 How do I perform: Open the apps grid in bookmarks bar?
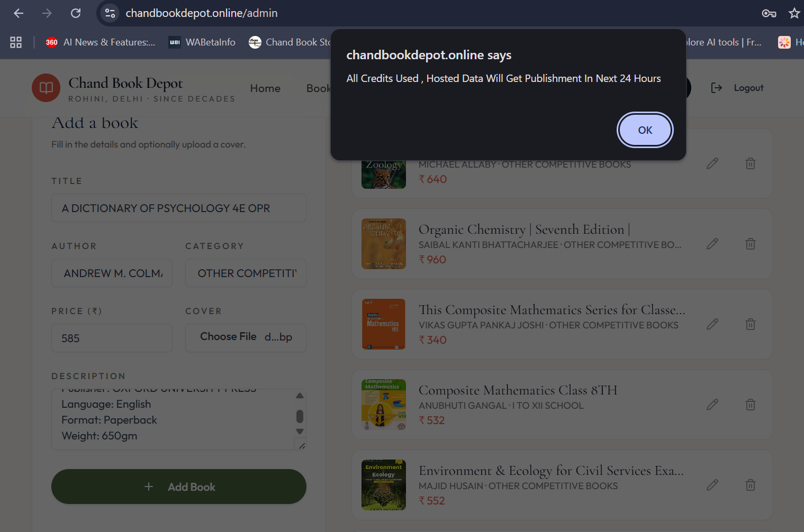pos(16,42)
